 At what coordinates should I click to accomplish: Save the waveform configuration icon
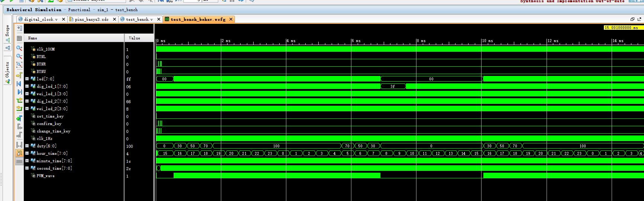(19, 38)
